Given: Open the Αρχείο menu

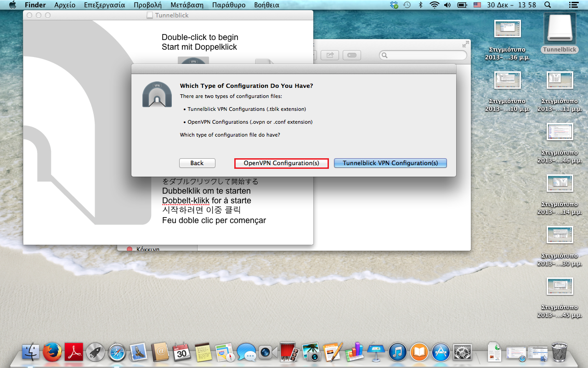Looking at the screenshot, I should tap(65, 5).
